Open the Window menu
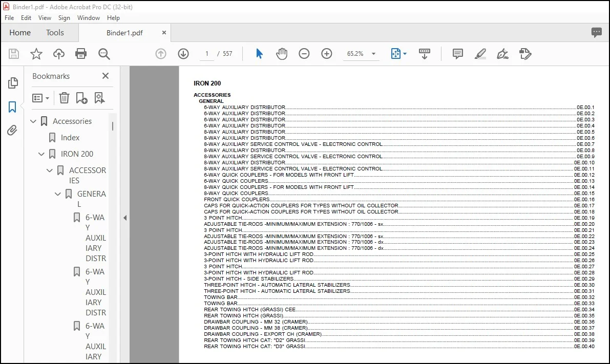This screenshot has height=364, width=610. [88, 18]
